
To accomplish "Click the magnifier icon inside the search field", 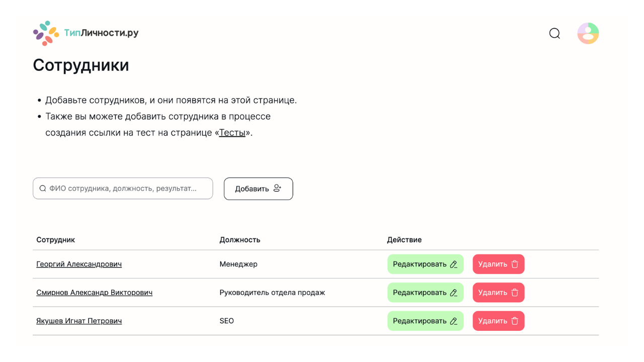I will click(x=43, y=189).
